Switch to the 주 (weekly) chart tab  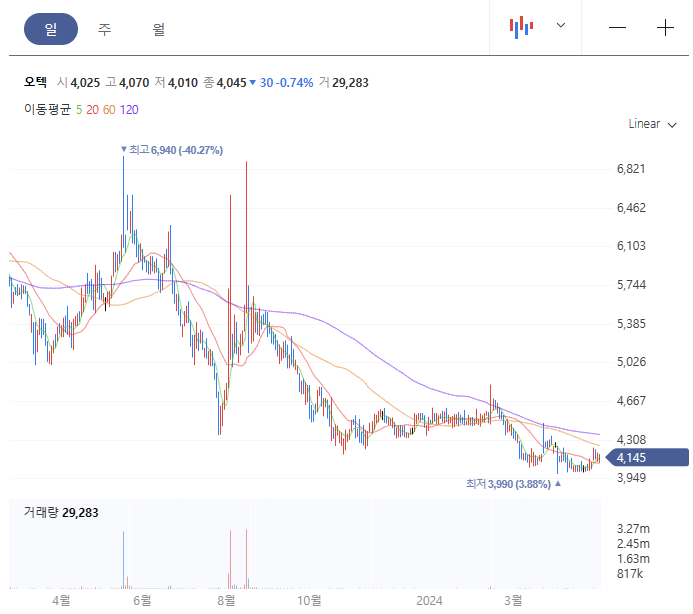tap(104, 29)
